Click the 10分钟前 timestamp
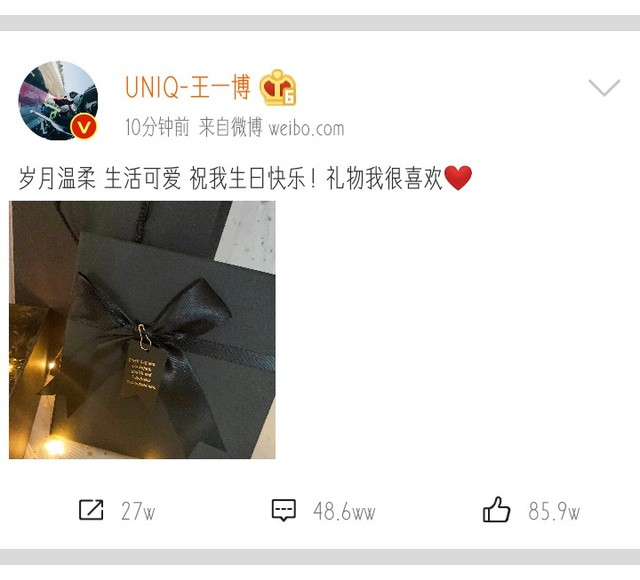 pos(157,127)
